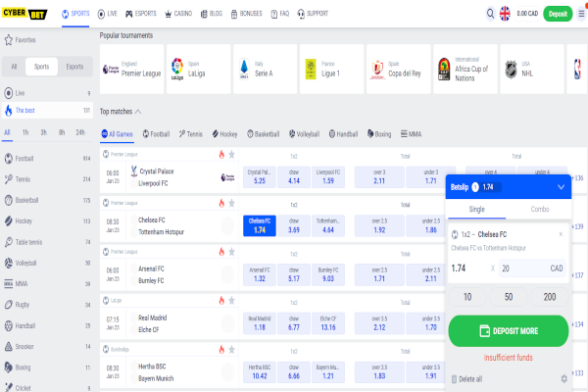588x392 pixels.
Task: Open Premier League tournament card
Action: (131, 69)
